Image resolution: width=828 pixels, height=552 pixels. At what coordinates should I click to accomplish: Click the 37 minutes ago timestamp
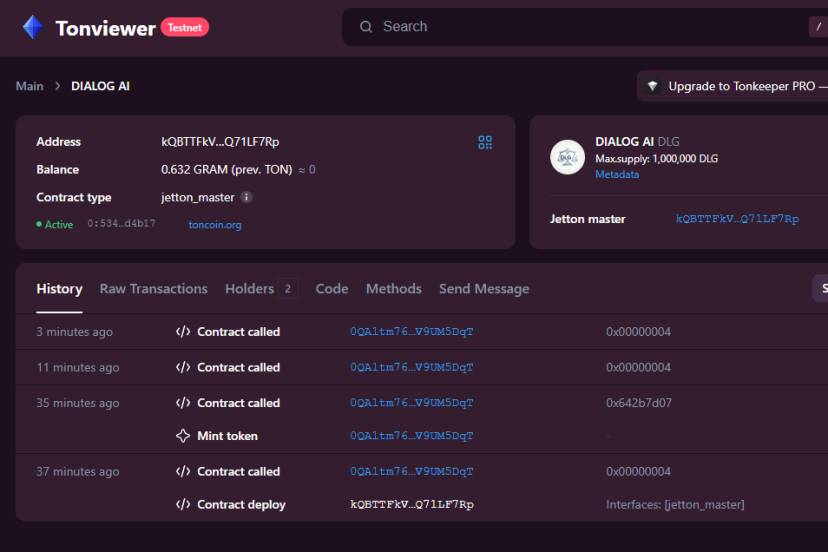(x=78, y=471)
